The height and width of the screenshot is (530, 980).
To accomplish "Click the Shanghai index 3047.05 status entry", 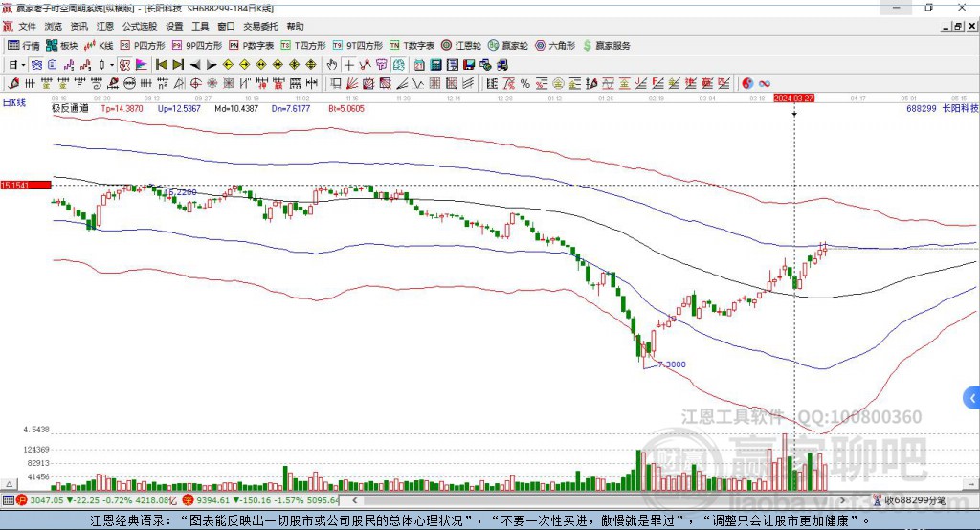I will [x=99, y=500].
